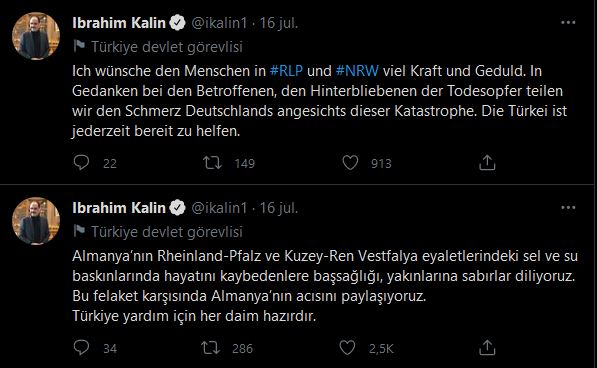Image resolution: width=597 pixels, height=368 pixels.
Task: Select the government flag label on second tweet
Action: click(x=158, y=232)
